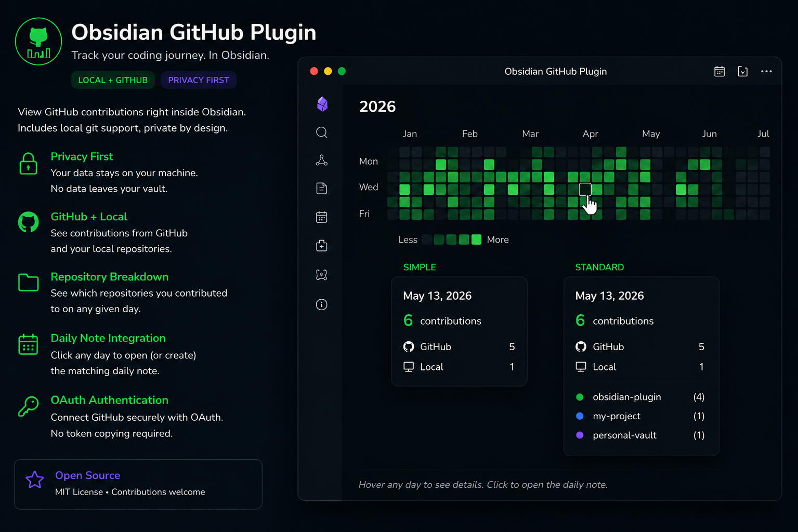Click the GitHub cat icon beside GitHub + Local
Screen dimensions: 798x532
[29, 222]
